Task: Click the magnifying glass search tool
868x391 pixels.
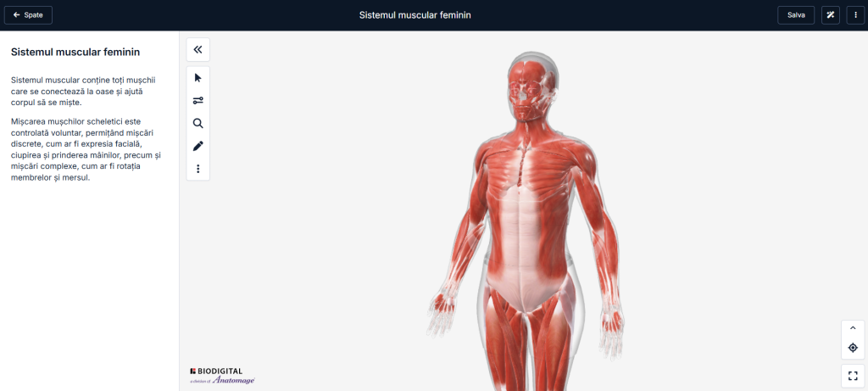Action: (198, 123)
